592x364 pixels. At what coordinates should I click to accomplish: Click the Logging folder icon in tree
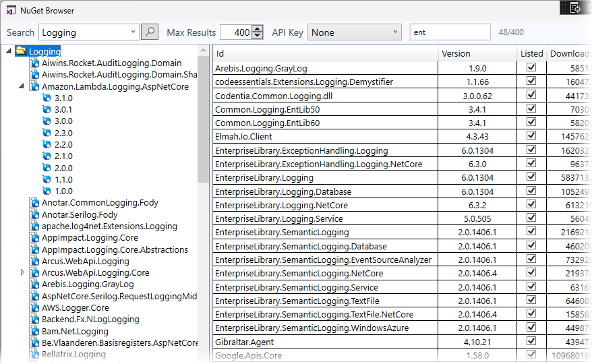click(21, 51)
